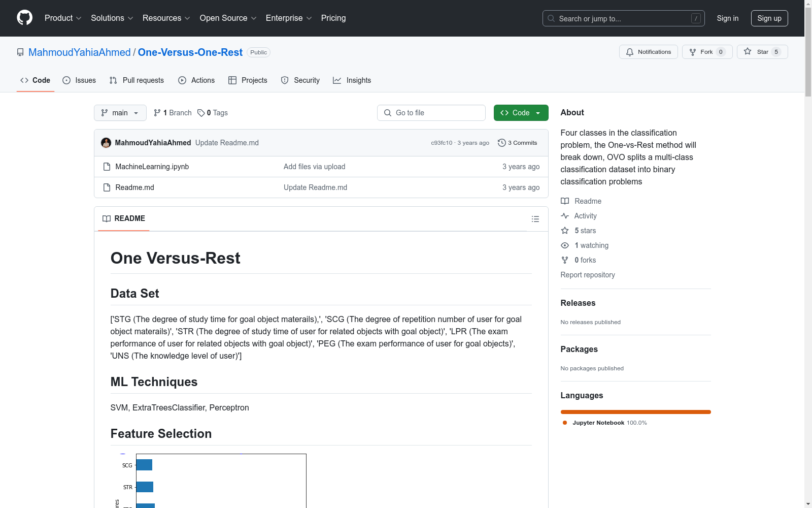Open the Readme.md file

pos(134,187)
